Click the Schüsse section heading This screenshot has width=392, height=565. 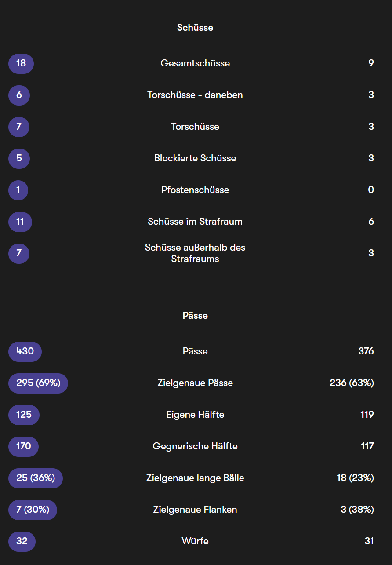pyautogui.click(x=195, y=27)
